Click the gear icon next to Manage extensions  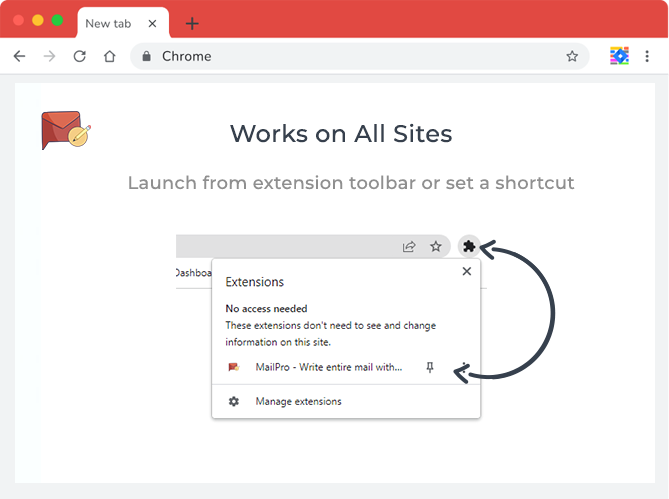234,401
